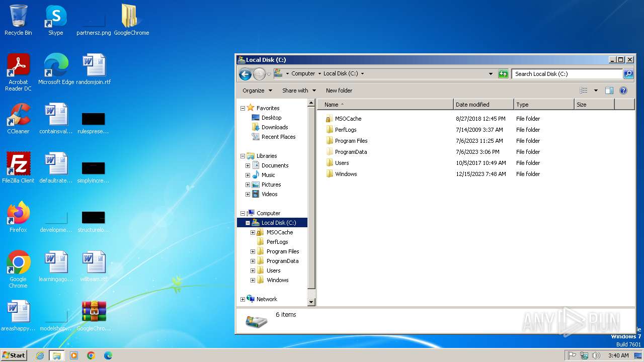Select the Users folder in file list
The height and width of the screenshot is (362, 644).
click(x=337, y=163)
